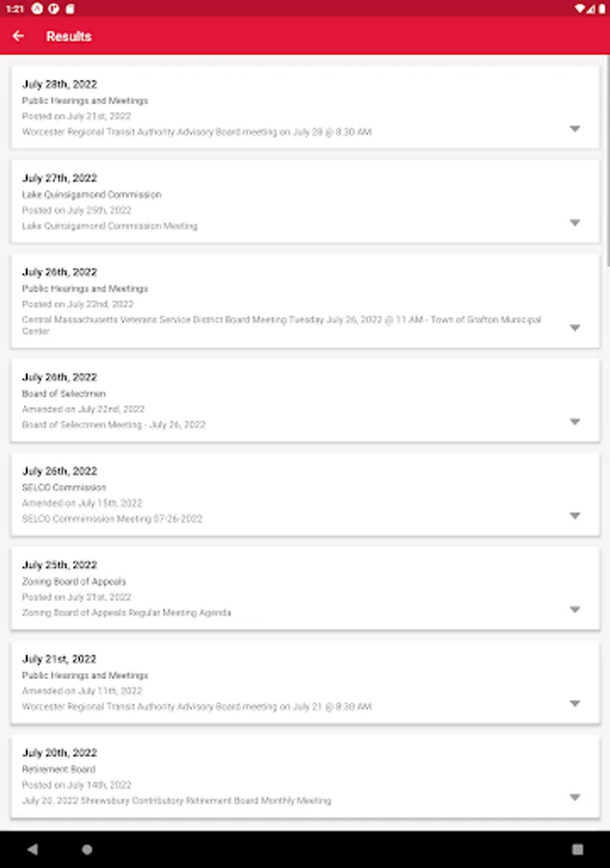
Task: Open Zoning Board of Appeals Regular Meeting Agenda
Action: tap(126, 612)
